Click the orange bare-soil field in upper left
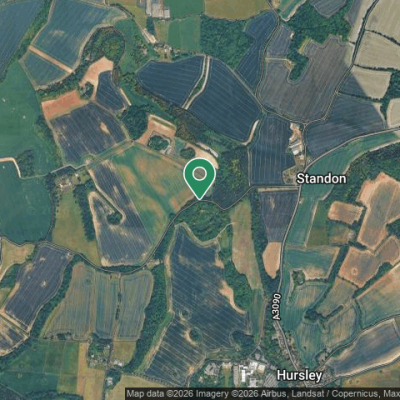400x400 pixels. click(61, 105)
